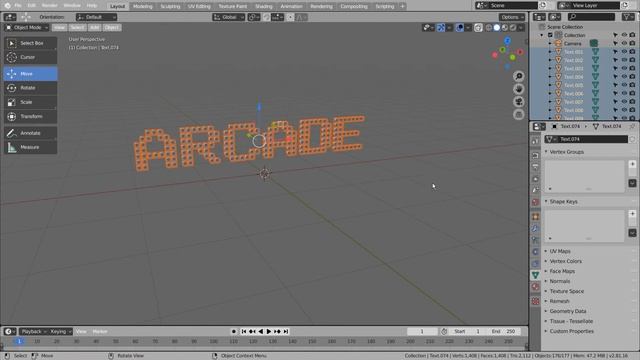Screen dimensions: 640x360
Task: Click the outliner search field
Action: [591, 17]
